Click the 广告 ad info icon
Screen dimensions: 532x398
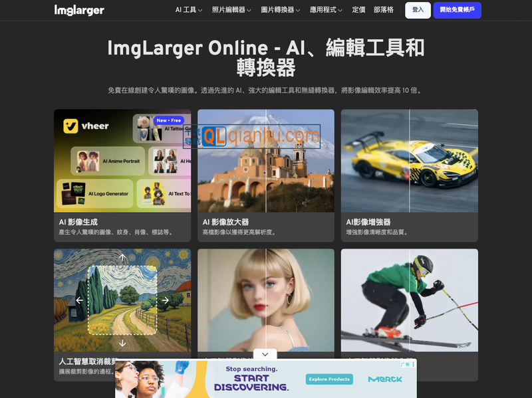pyautogui.click(x=404, y=364)
